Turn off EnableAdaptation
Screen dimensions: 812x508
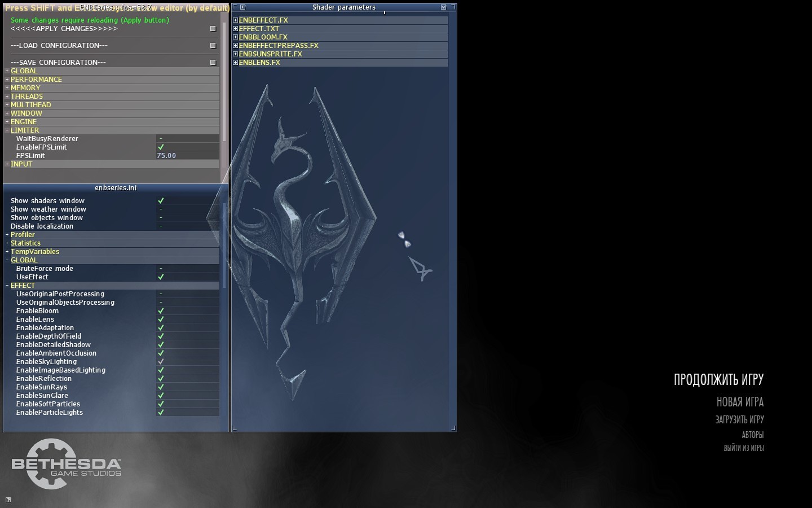pos(161,328)
